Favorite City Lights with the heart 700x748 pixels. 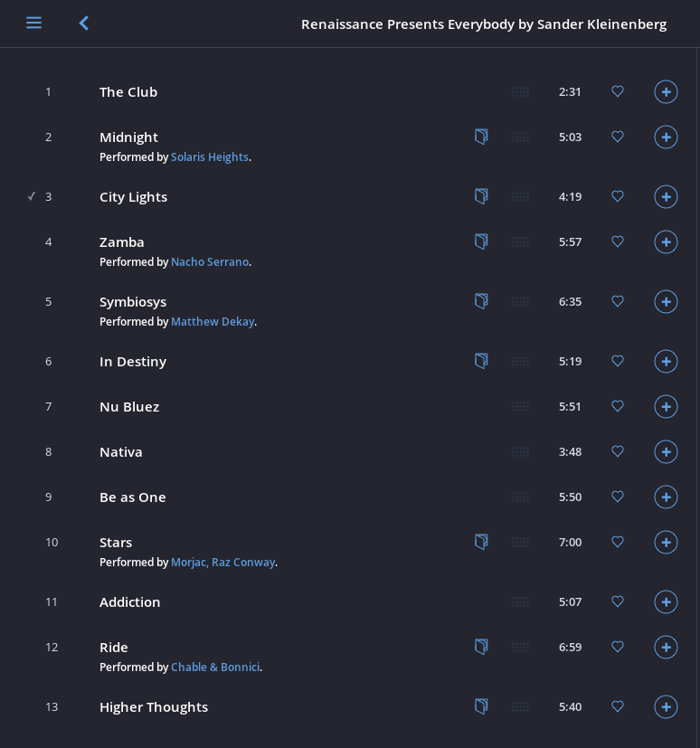pyautogui.click(x=618, y=196)
